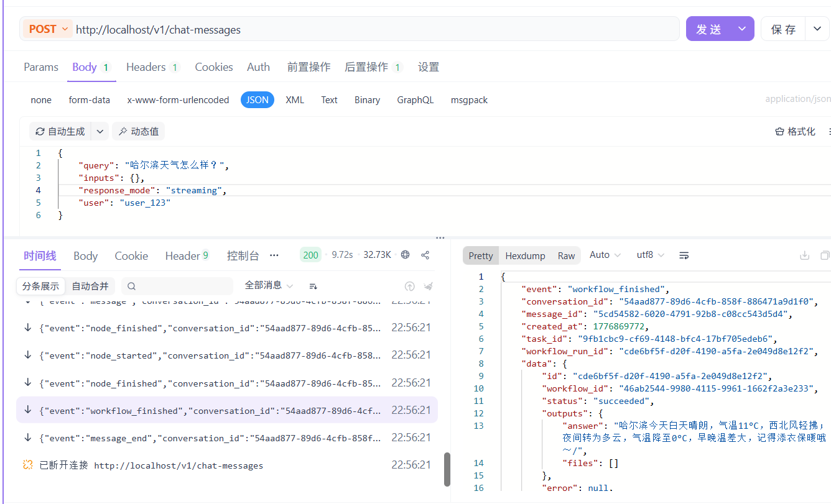The image size is (831, 504).
Task: Switch response view to Pretty
Action: 481,256
